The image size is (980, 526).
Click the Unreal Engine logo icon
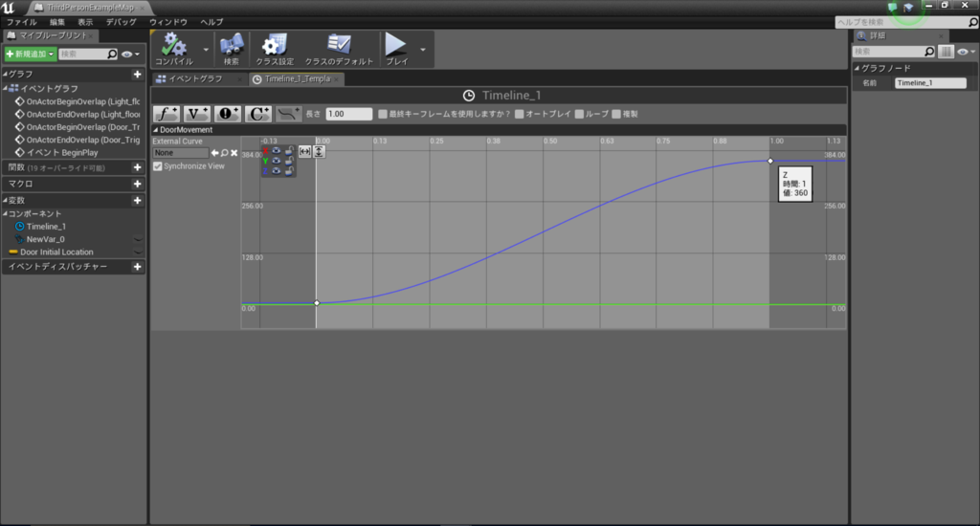(x=8, y=8)
